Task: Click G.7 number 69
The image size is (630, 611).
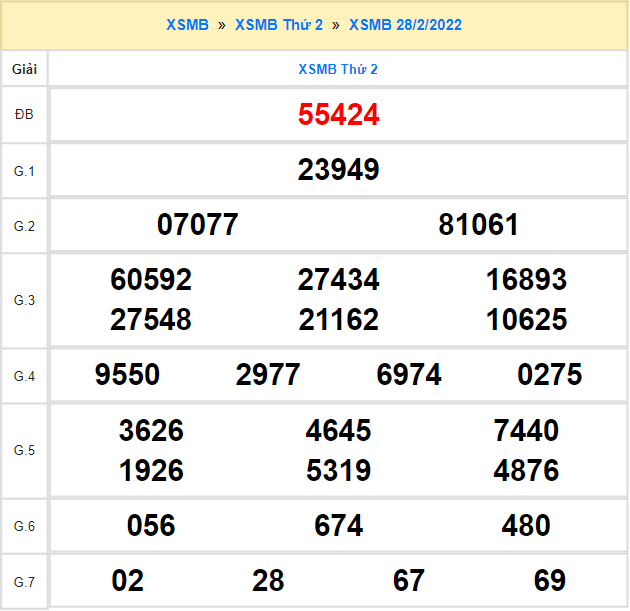Action: (x=550, y=581)
